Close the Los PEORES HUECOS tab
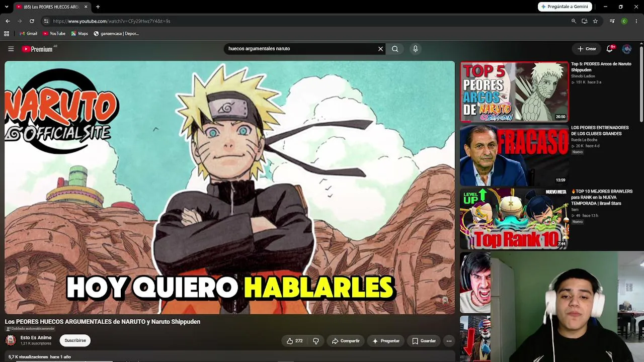Viewport: 644px width, 362px height. [86, 7]
